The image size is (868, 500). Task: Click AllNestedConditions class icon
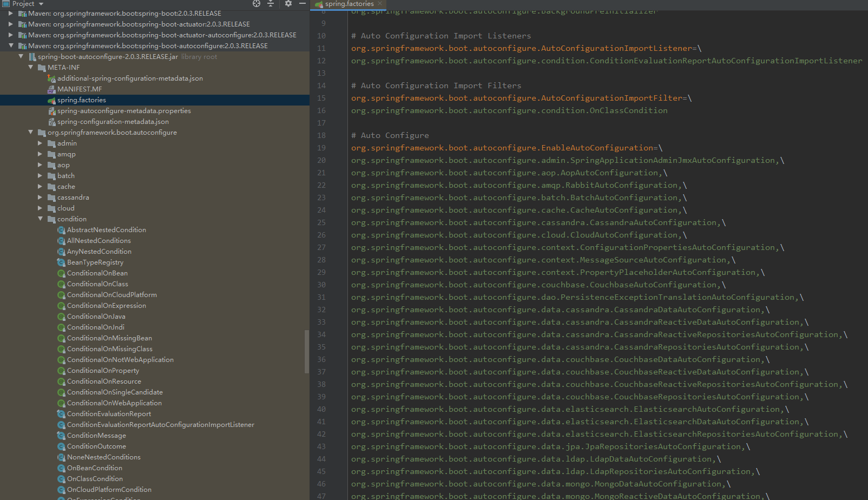(x=61, y=241)
